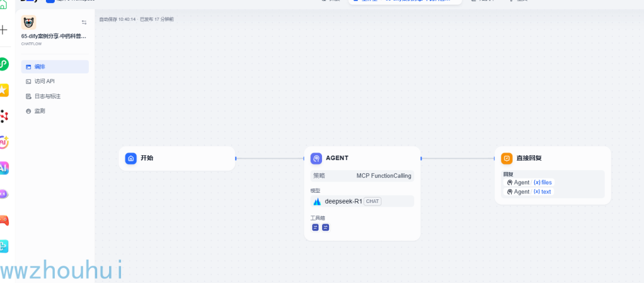Open the 日志与标注 menu item
This screenshot has height=283, width=644.
click(x=55, y=96)
